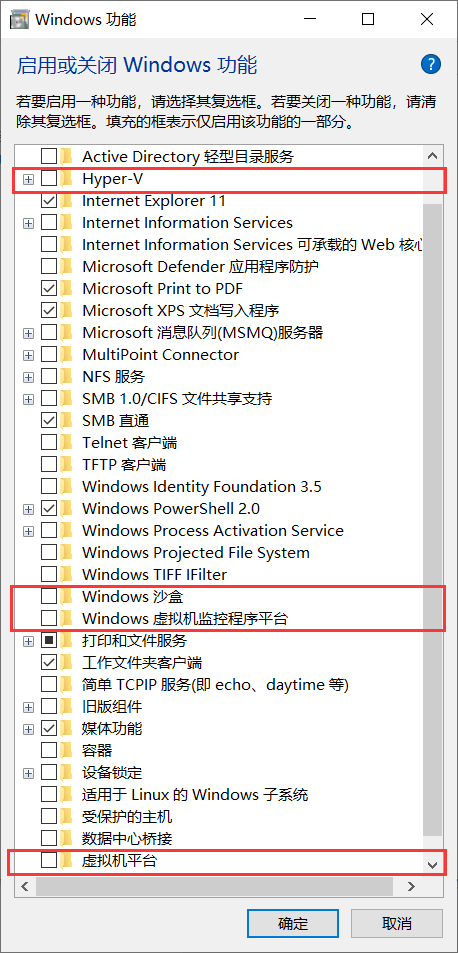Click the Windows Features title bar icon

19,19
